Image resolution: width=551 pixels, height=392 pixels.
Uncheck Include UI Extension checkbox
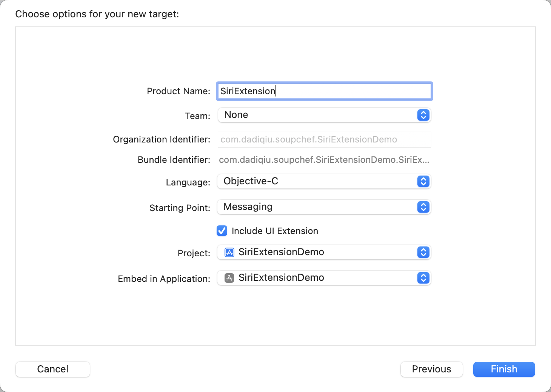(x=222, y=231)
